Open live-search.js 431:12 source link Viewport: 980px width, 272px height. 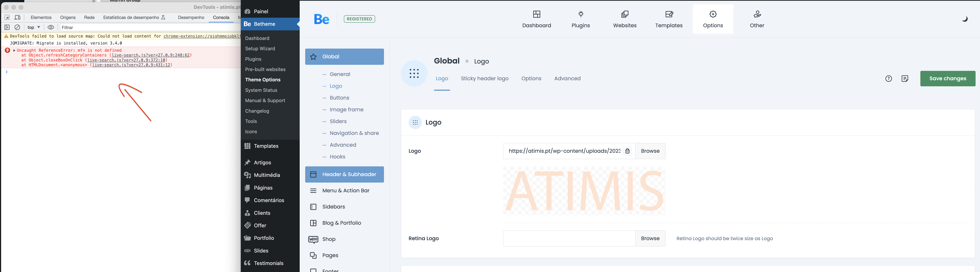131,65
